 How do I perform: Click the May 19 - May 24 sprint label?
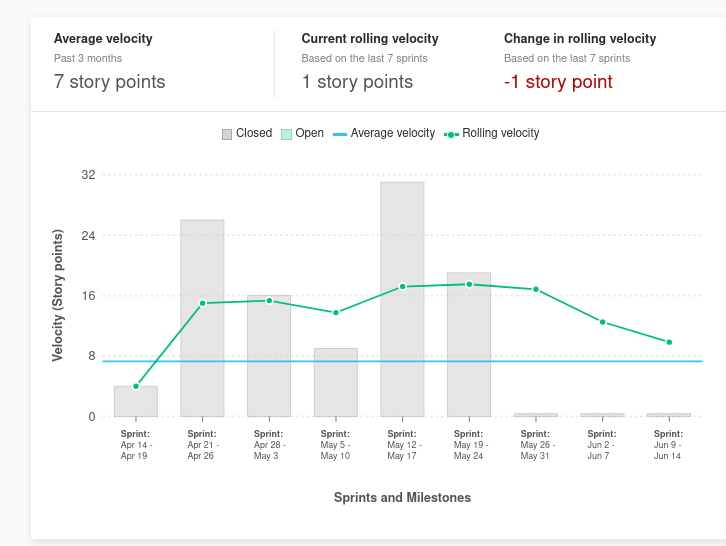click(469, 445)
